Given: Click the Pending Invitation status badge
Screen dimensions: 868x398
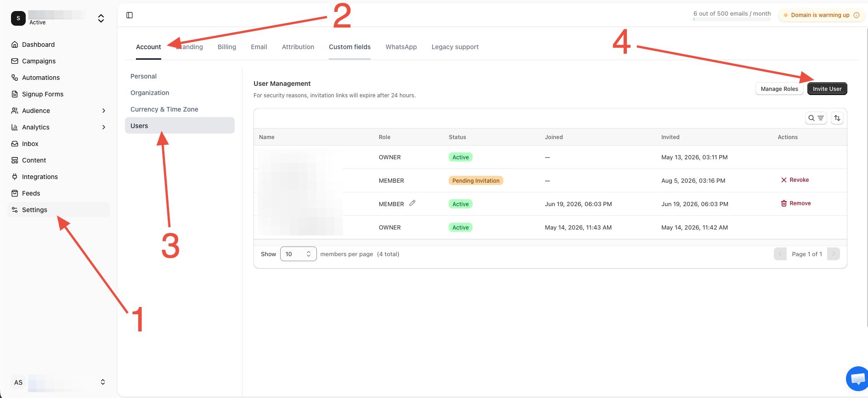Looking at the screenshot, I should pos(476,180).
